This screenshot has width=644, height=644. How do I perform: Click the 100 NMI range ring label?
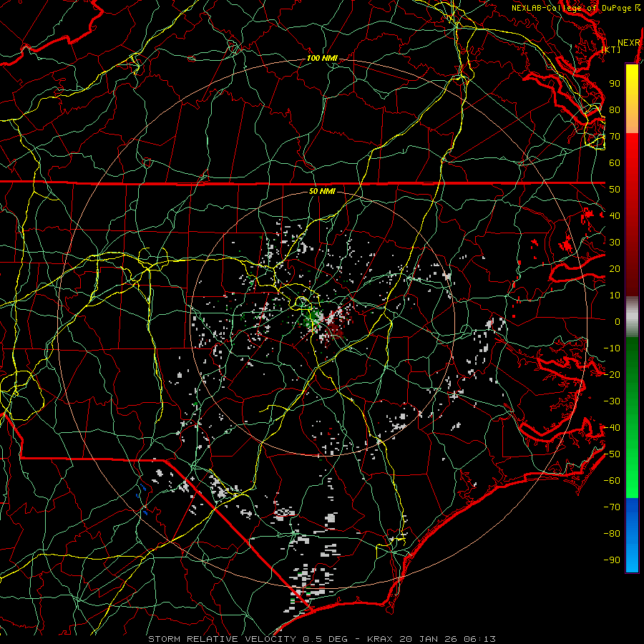[322, 58]
